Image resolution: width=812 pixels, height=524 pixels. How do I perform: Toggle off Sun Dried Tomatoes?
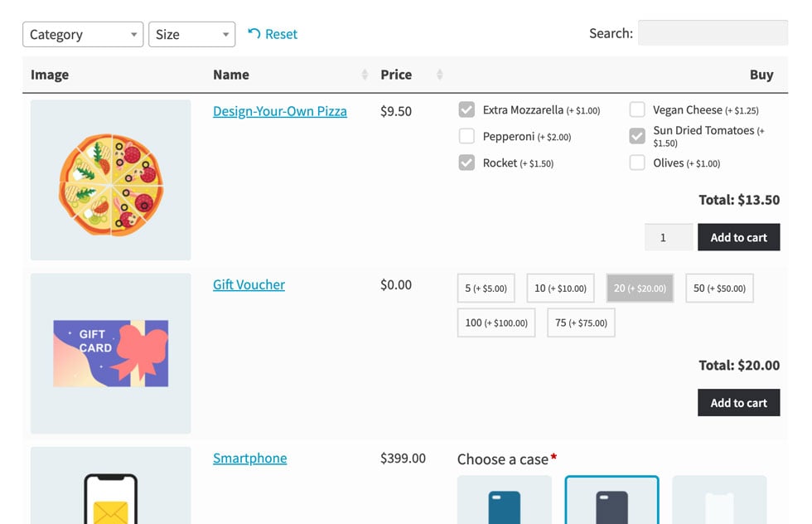click(x=637, y=136)
